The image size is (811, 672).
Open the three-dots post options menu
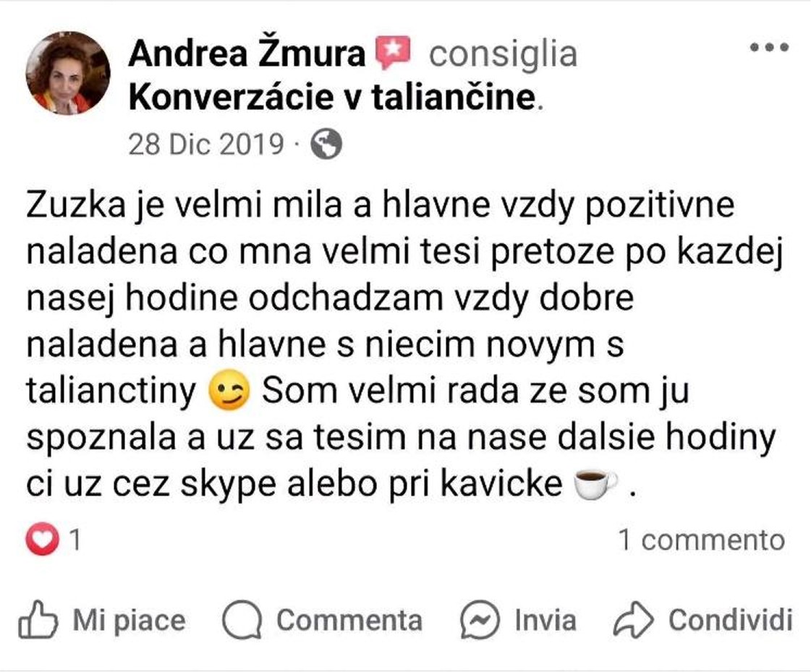tap(769, 47)
